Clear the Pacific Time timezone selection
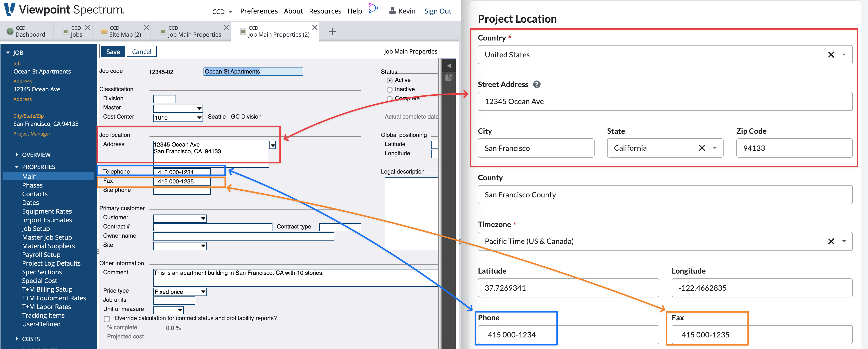The image size is (868, 349). coord(831,241)
